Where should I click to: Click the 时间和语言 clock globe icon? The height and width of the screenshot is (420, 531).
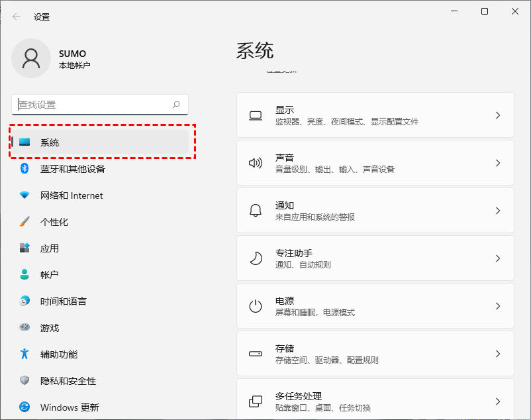click(24, 301)
